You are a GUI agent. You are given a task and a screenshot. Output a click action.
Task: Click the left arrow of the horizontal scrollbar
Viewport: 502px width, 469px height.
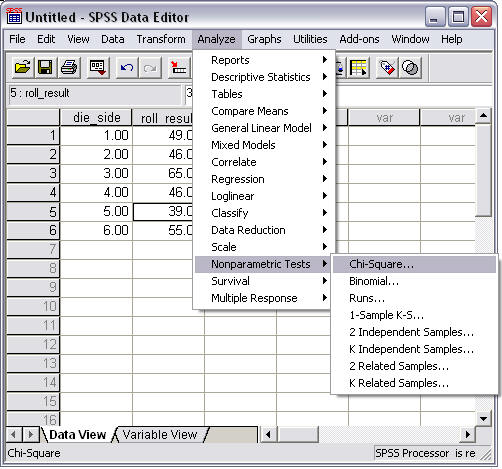click(268, 434)
